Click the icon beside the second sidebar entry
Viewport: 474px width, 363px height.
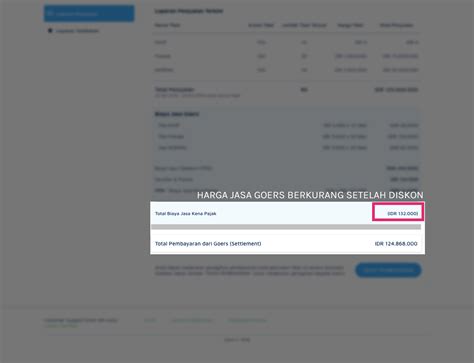tap(50, 30)
